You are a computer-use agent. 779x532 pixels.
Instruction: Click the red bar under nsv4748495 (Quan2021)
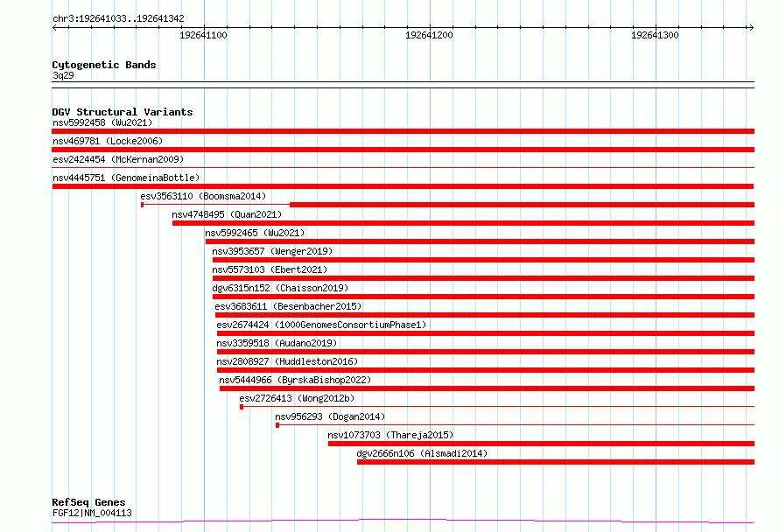coord(464,223)
